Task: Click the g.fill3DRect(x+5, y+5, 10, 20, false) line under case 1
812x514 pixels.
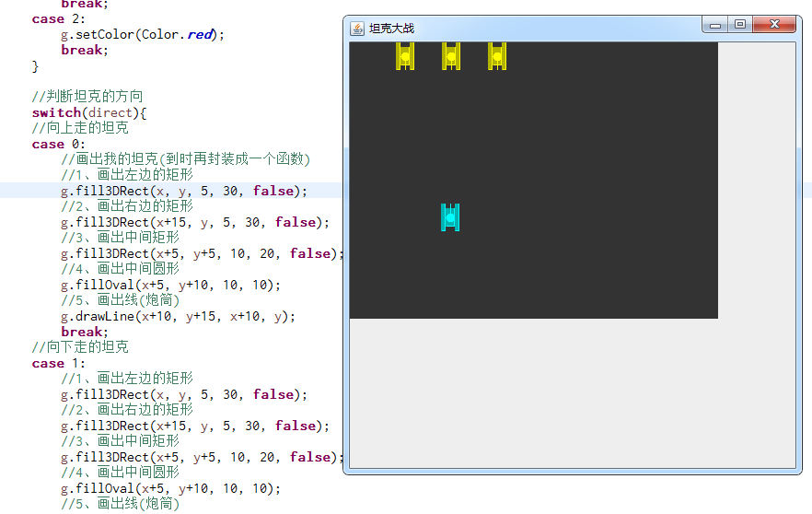Action: pyautogui.click(x=202, y=457)
